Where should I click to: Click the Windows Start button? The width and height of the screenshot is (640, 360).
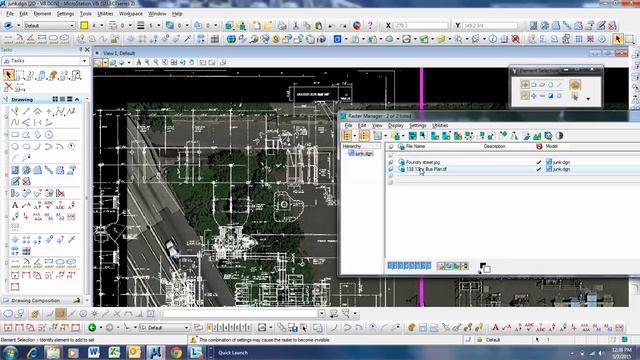[10, 353]
